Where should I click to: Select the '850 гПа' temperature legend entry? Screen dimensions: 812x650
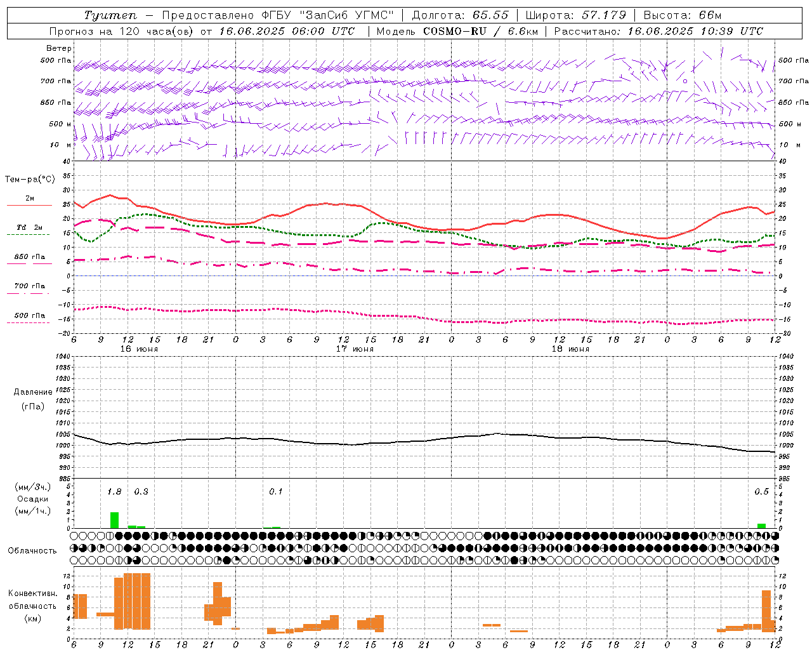point(30,257)
